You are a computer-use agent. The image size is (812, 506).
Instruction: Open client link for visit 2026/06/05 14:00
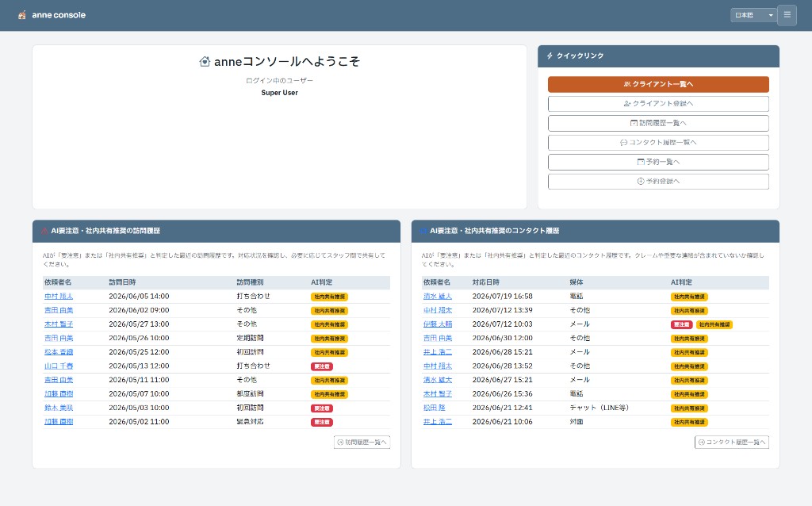tap(59, 297)
